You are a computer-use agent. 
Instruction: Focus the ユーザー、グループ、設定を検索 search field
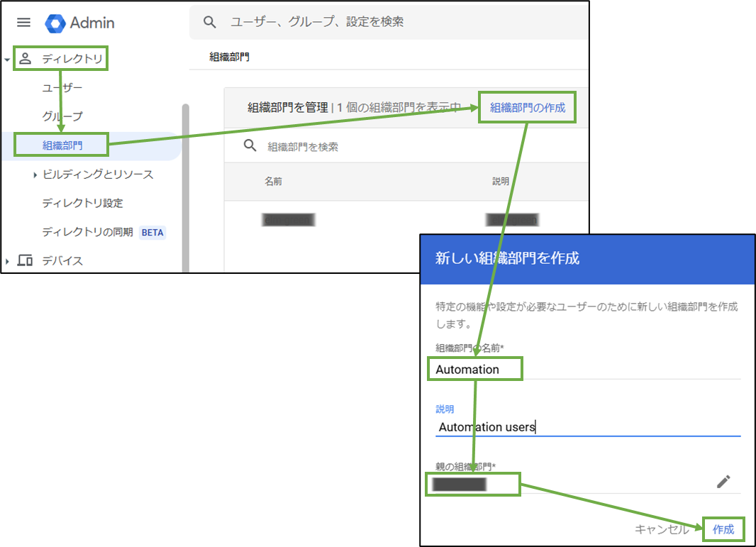(389, 22)
